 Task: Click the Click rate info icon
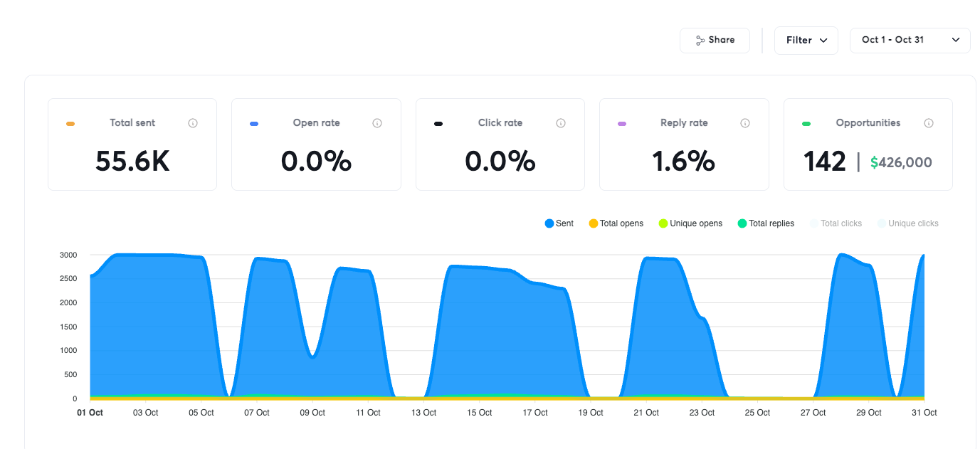(x=561, y=123)
